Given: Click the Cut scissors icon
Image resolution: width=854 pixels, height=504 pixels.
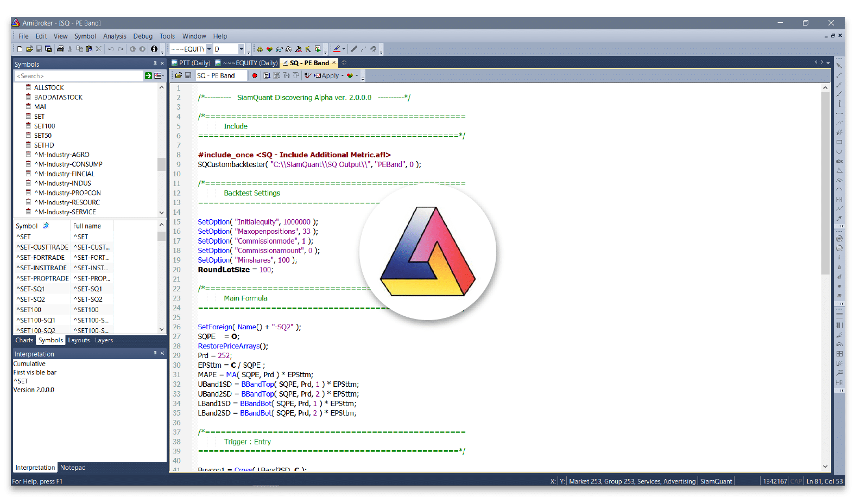Looking at the screenshot, I should coord(70,49).
